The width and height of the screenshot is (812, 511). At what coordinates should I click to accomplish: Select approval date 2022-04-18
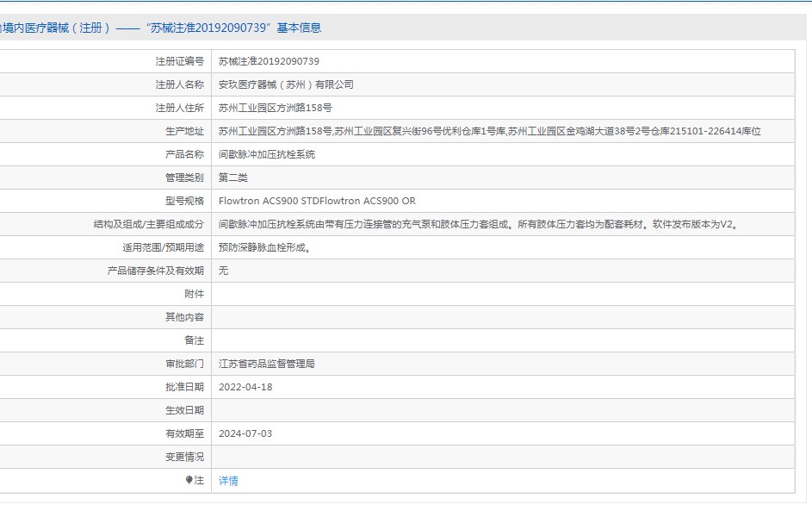(x=245, y=387)
